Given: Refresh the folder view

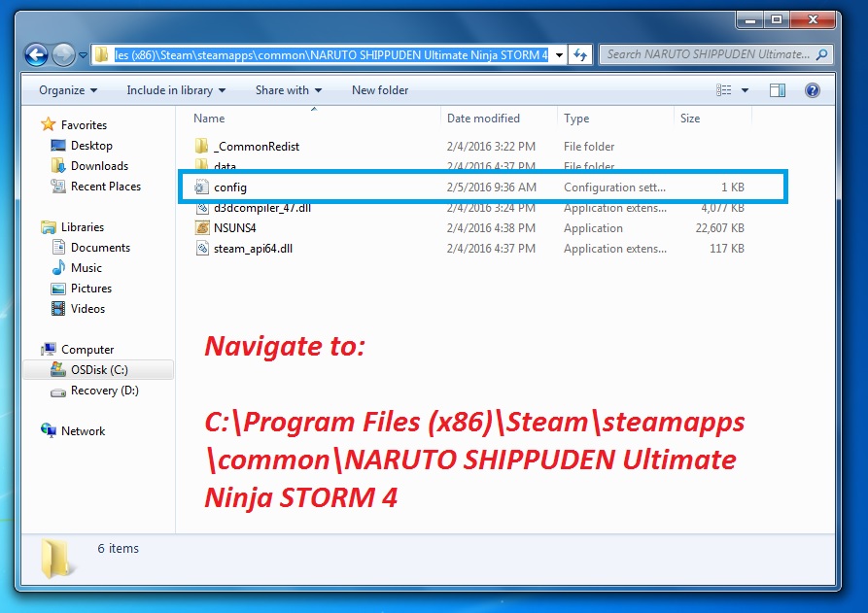Looking at the screenshot, I should click(x=580, y=54).
